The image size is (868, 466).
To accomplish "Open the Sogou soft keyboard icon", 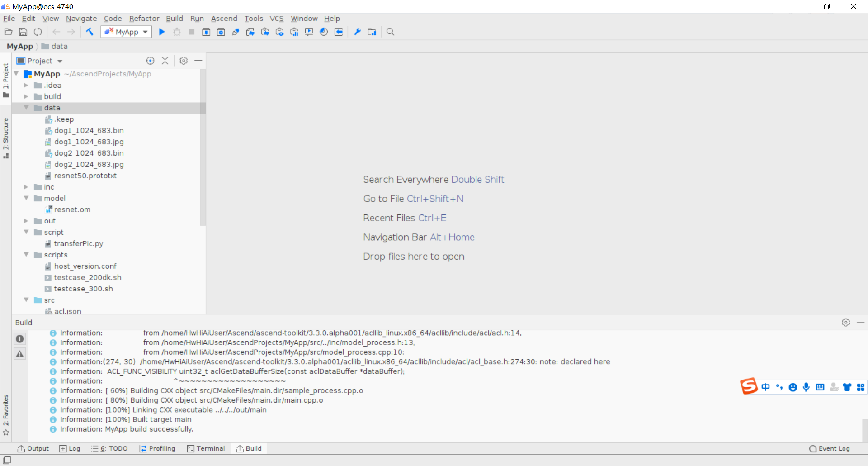I will (820, 387).
